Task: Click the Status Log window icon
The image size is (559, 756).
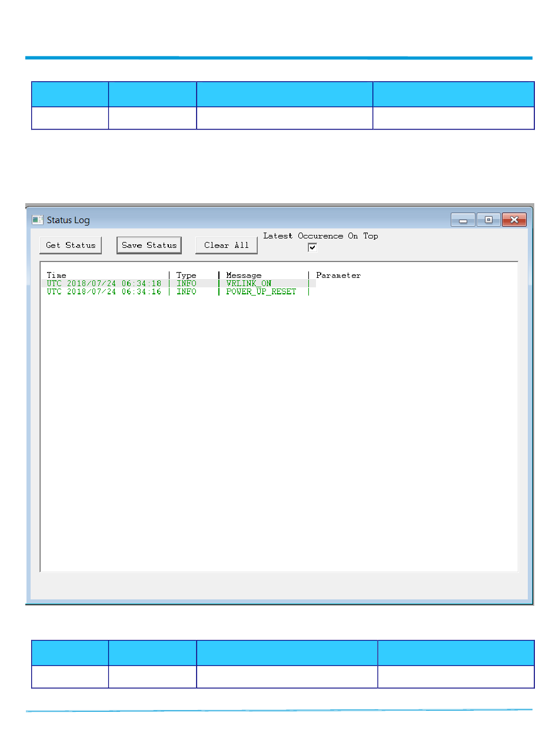Action: pyautogui.click(x=38, y=220)
